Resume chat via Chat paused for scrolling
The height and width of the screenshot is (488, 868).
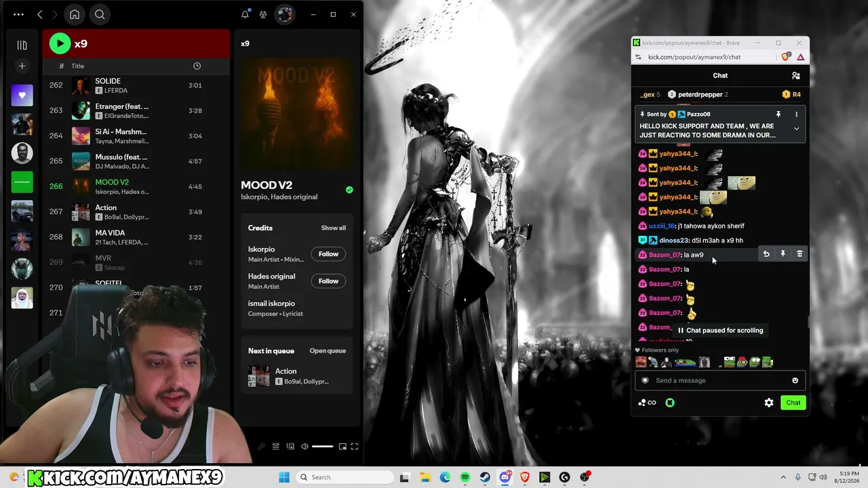click(720, 331)
